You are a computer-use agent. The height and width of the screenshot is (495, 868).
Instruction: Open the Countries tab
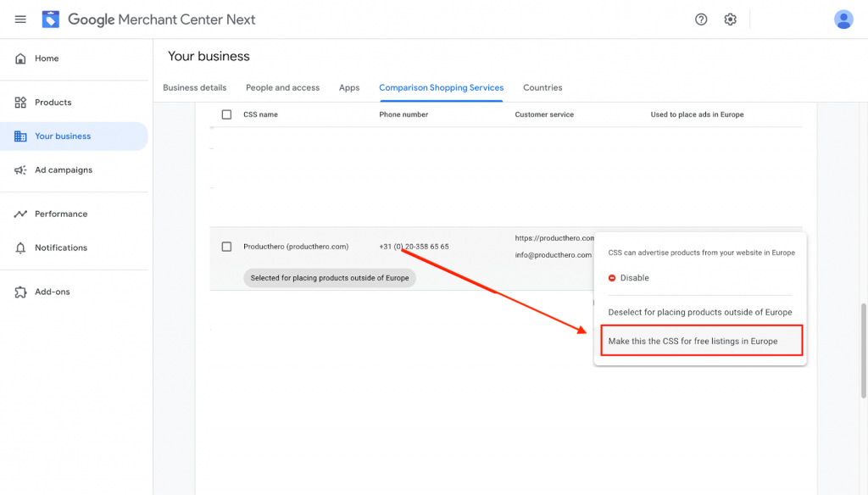click(x=542, y=87)
